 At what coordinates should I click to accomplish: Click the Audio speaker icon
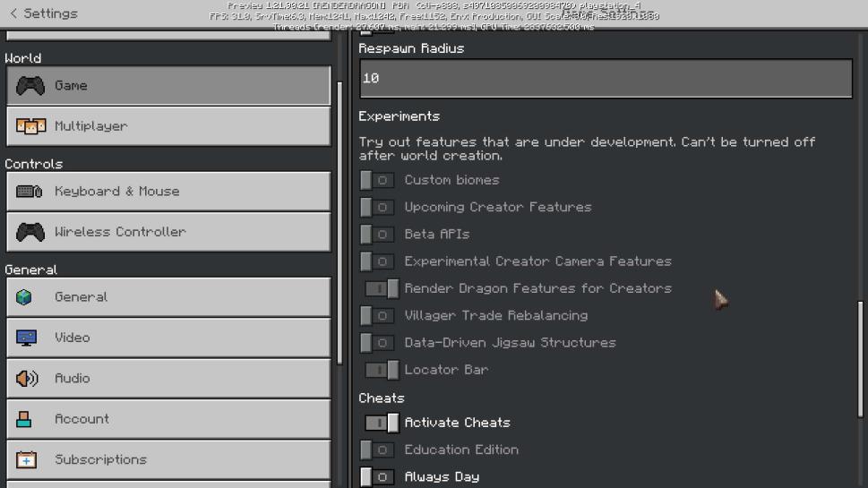[27, 379]
